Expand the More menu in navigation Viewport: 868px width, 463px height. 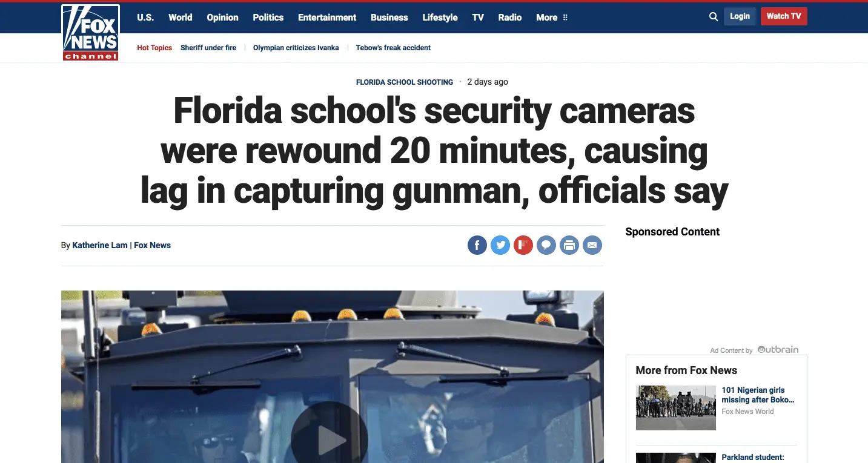552,17
